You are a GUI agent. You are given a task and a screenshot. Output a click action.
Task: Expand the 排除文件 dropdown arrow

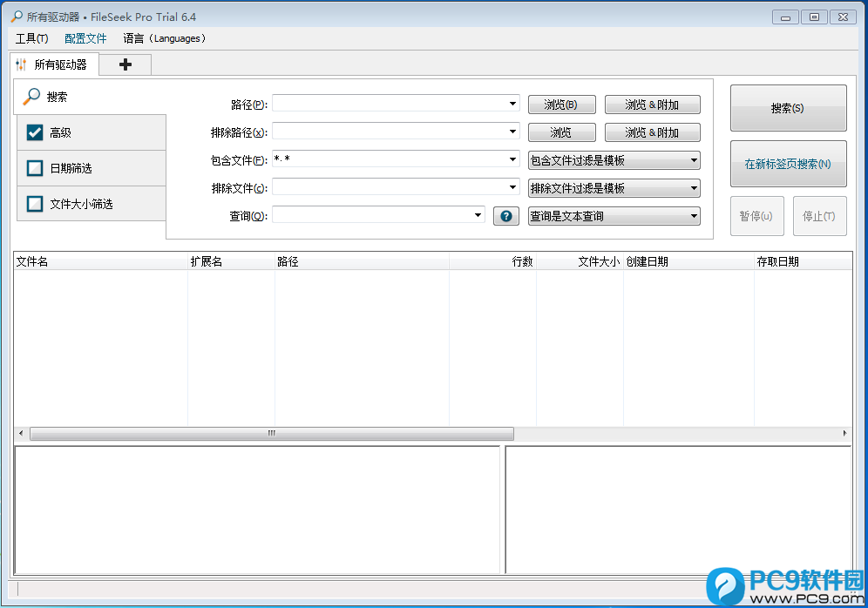click(512, 187)
